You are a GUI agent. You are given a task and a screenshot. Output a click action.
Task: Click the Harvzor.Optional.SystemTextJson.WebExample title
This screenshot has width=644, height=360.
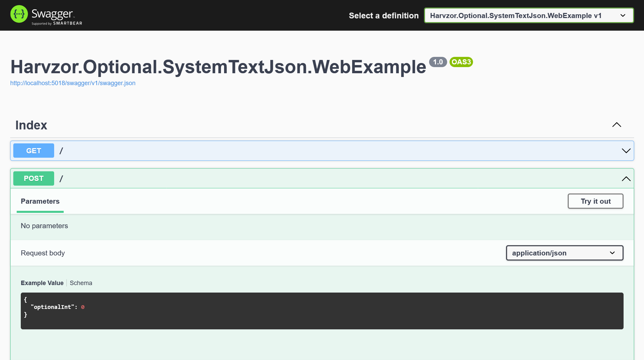click(x=218, y=67)
